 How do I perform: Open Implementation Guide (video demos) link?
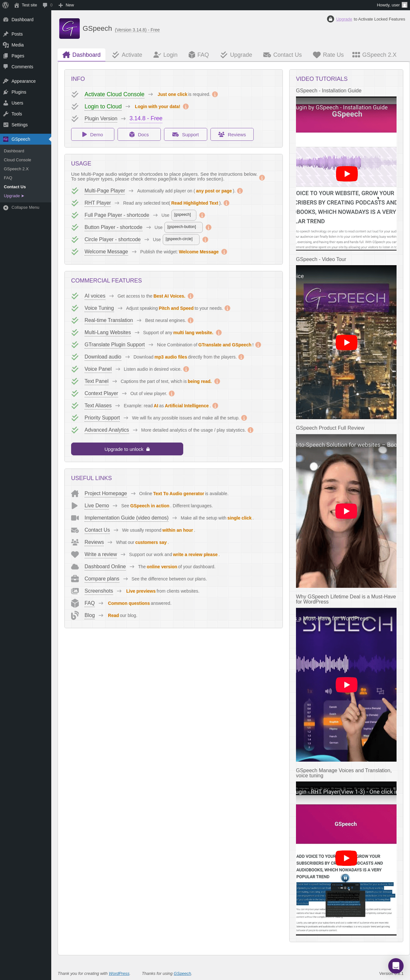[x=127, y=518]
